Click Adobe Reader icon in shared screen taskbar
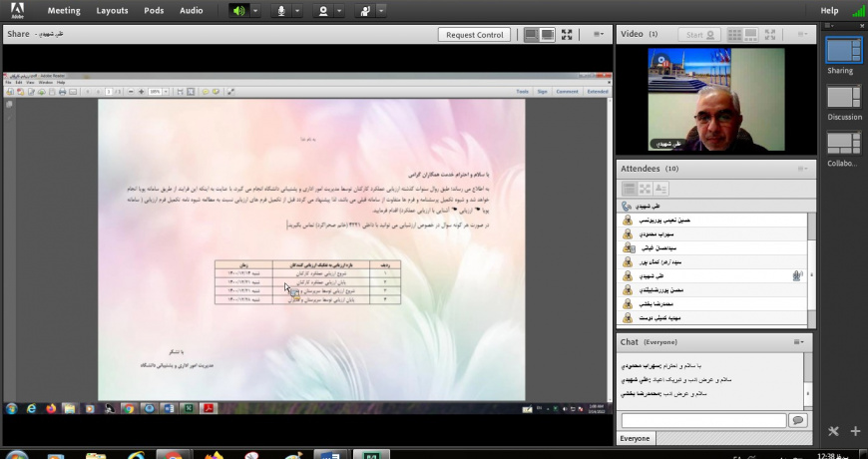Viewport: 868px width, 459px height. click(209, 409)
